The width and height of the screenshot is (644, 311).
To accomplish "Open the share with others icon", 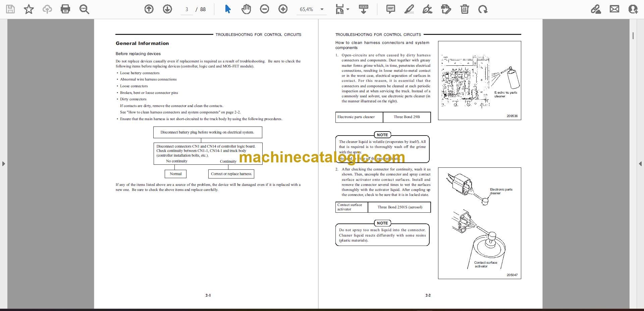I will (x=633, y=9).
